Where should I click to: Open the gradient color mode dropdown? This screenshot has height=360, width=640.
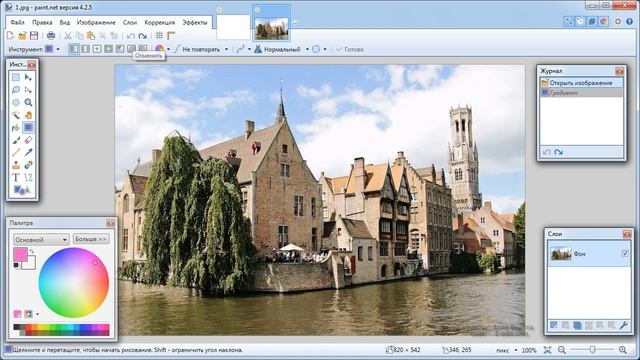[x=162, y=49]
